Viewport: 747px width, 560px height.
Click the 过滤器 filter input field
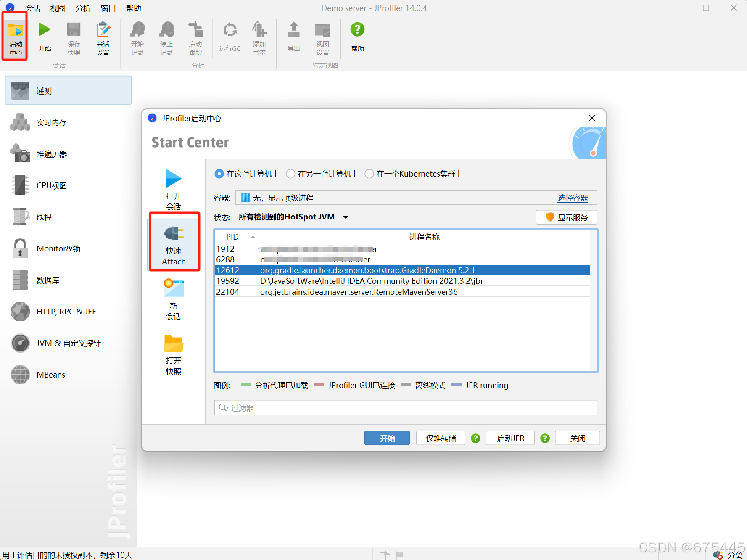click(406, 407)
